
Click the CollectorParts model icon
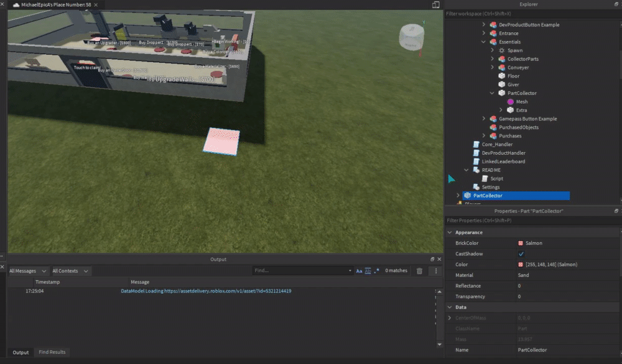pyautogui.click(x=502, y=59)
